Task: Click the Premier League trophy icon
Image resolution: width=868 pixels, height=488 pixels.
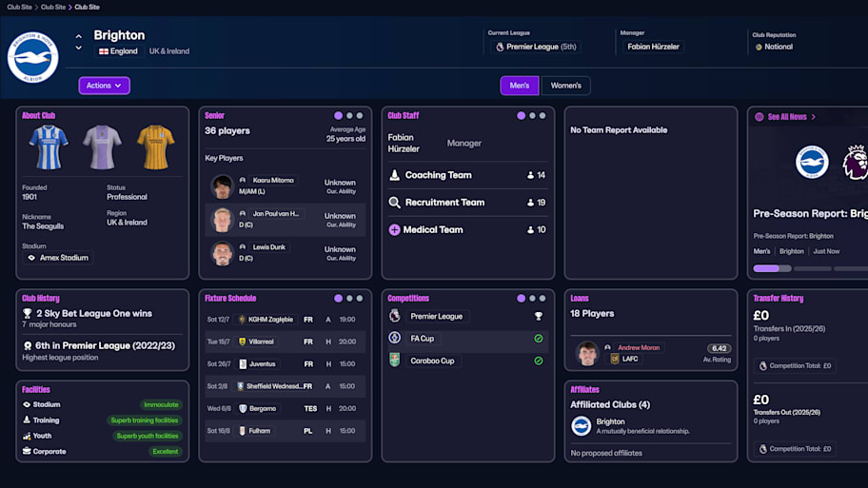Action: (538, 317)
